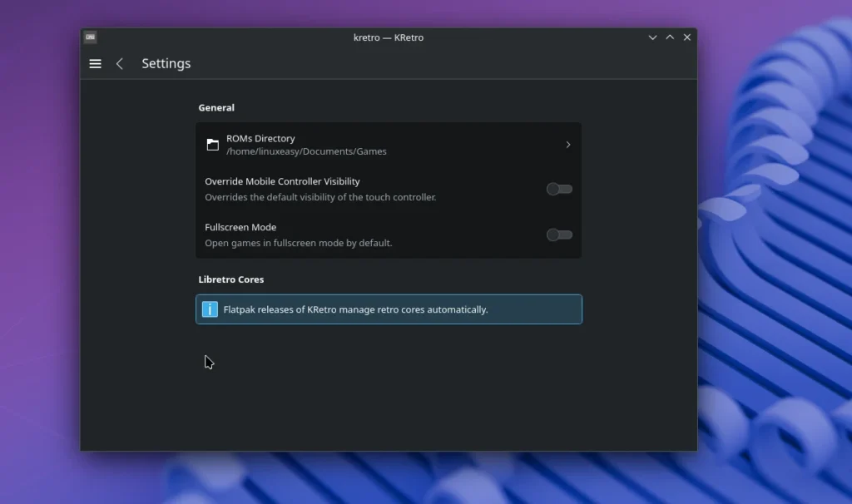Viewport: 852px width, 504px height.
Task: Turn on the Fullscreen Mode switch
Action: [x=559, y=235]
